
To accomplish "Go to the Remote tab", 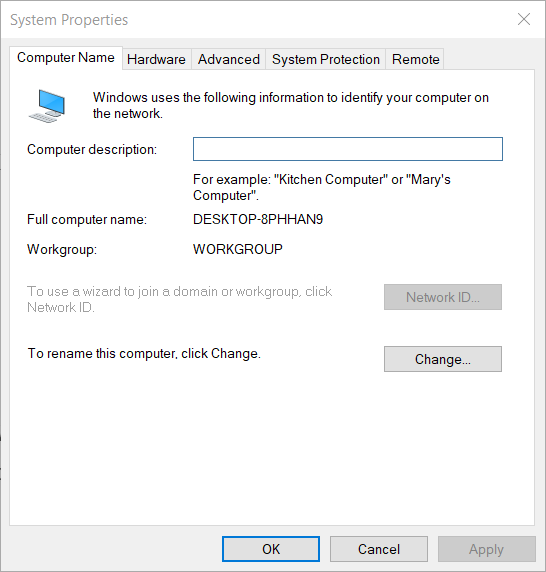I will click(415, 59).
